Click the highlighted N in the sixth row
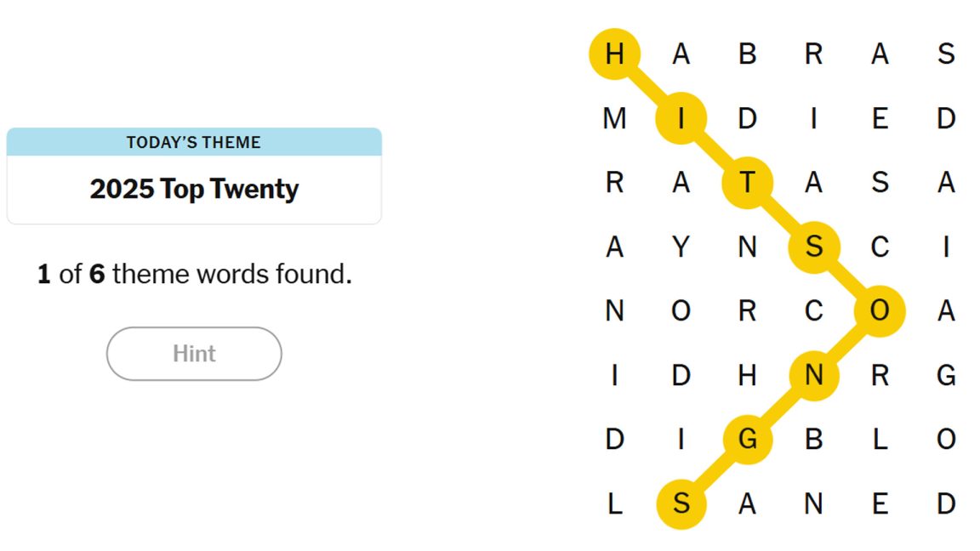 pyautogui.click(x=813, y=375)
